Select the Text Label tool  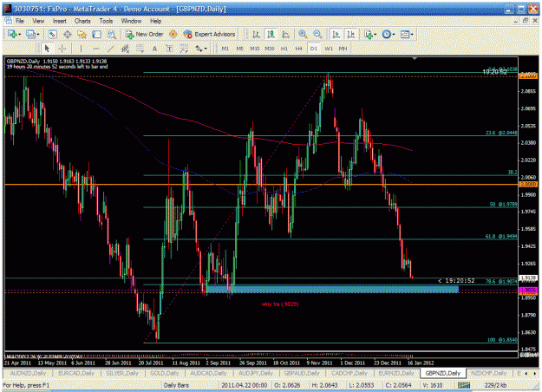click(169, 49)
